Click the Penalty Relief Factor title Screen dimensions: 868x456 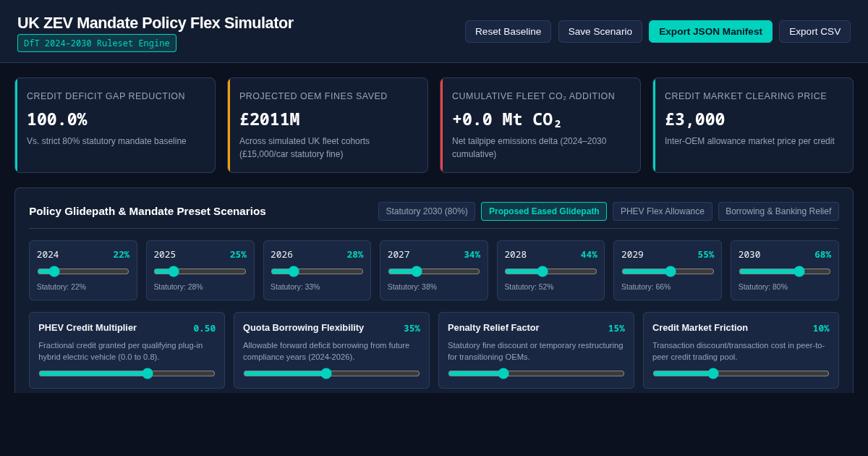coord(493,328)
